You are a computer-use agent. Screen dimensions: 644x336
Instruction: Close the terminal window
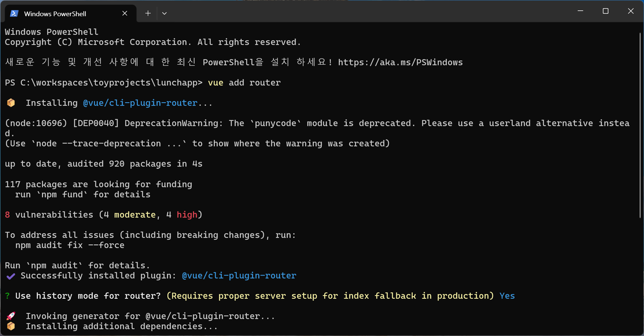[631, 11]
